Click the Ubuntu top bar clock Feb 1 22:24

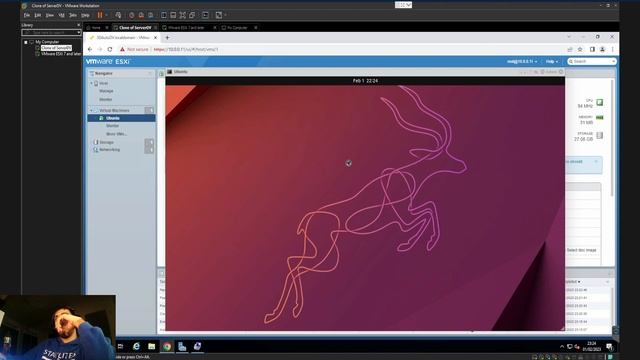point(365,81)
